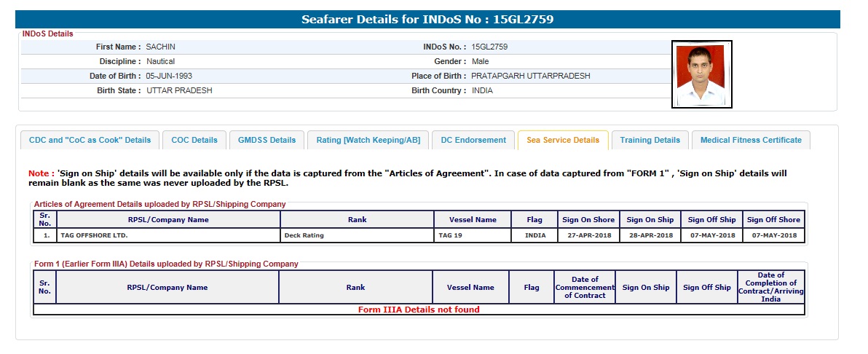The width and height of the screenshot is (868, 354).
Task: Open the GMDSS Details tab
Action: coord(267,140)
